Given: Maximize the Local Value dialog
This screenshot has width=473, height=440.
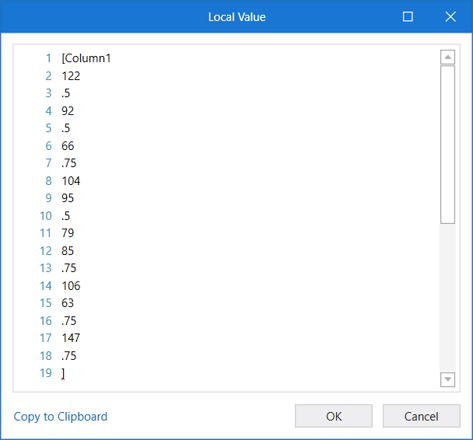Looking at the screenshot, I should [408, 17].
